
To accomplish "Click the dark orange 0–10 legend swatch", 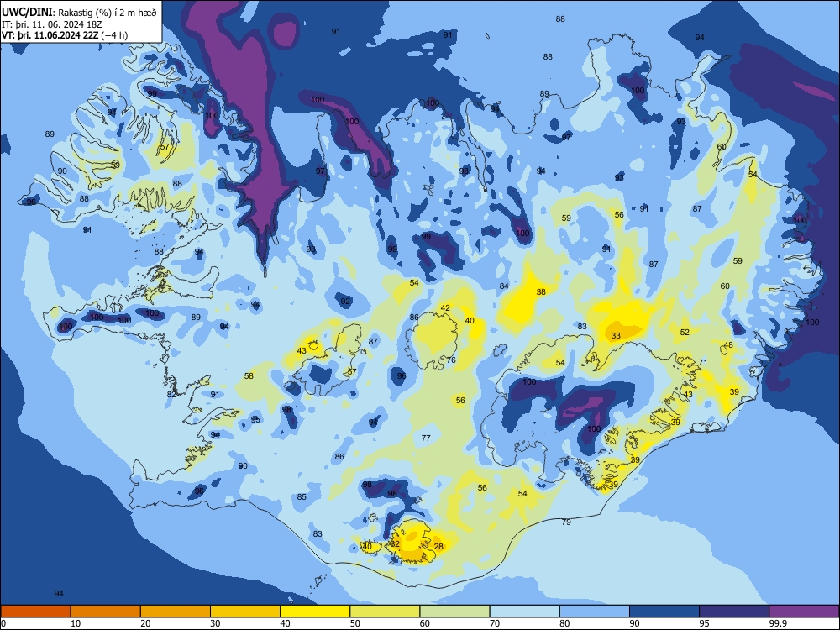I will tap(35, 612).
